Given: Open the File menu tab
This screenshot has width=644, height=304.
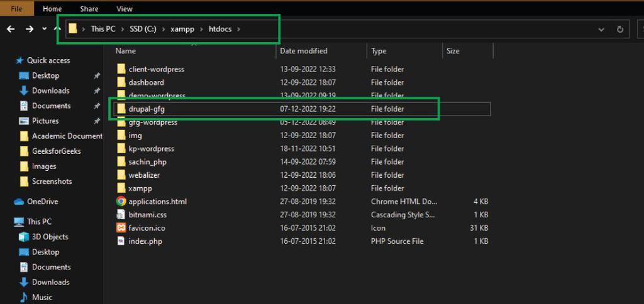Looking at the screenshot, I should point(16,9).
